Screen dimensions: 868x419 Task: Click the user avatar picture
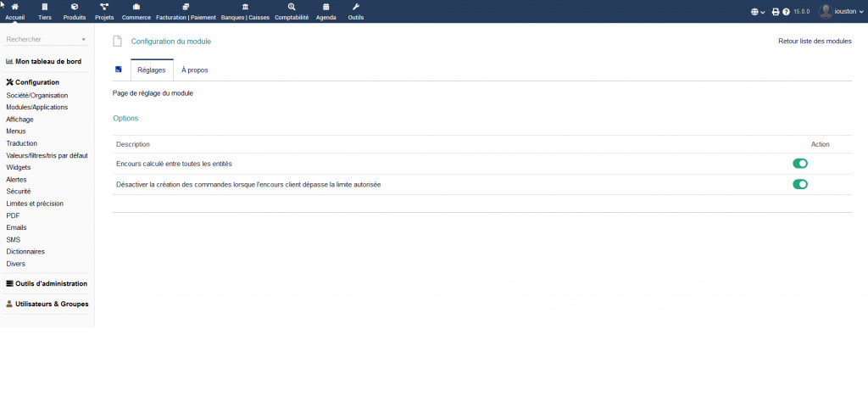click(826, 11)
